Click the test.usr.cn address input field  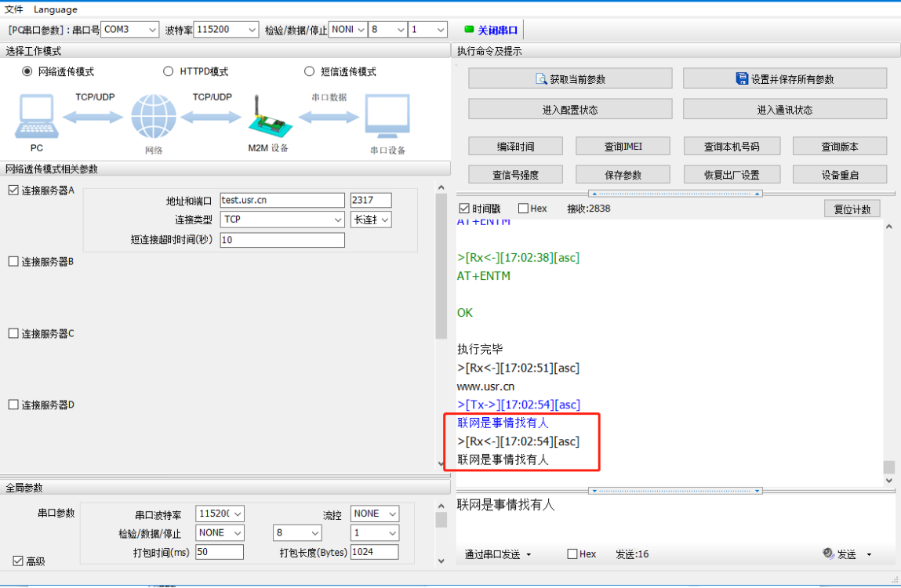(x=282, y=201)
